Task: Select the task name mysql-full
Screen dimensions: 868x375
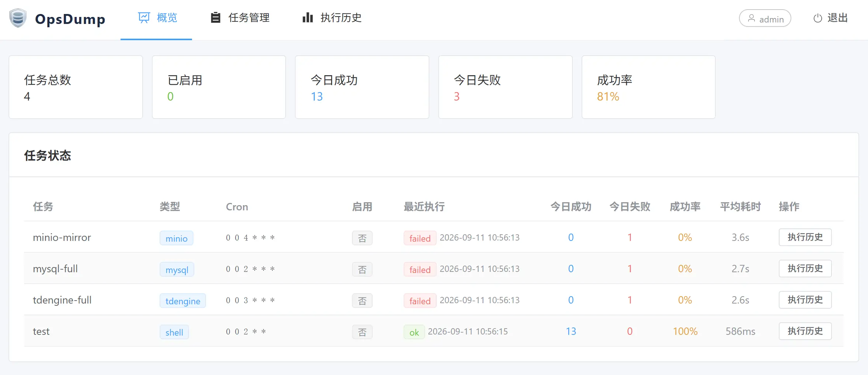Action: tap(55, 269)
